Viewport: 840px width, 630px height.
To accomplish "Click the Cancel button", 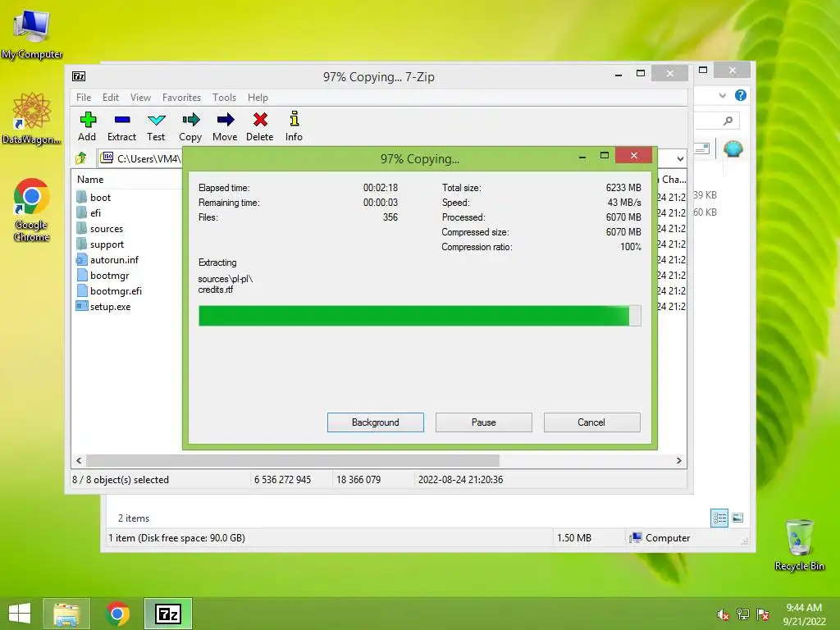I will [x=592, y=422].
